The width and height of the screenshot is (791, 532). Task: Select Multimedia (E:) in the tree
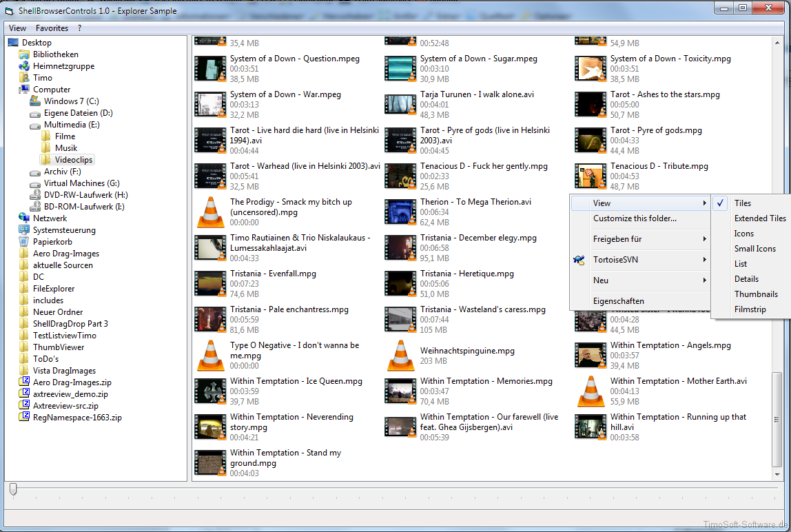pos(72,125)
